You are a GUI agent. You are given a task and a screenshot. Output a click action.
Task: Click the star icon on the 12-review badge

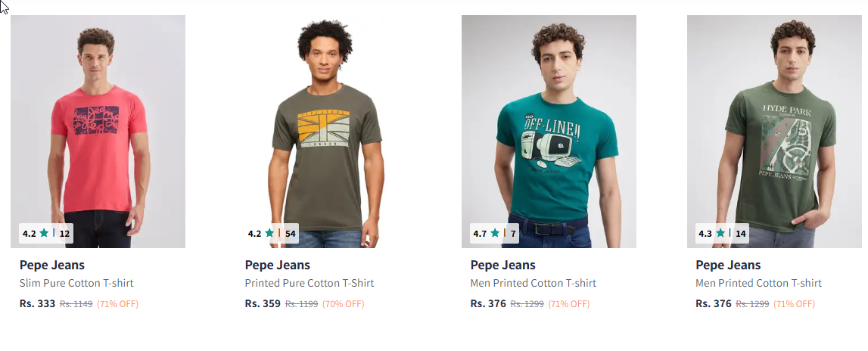(x=44, y=233)
